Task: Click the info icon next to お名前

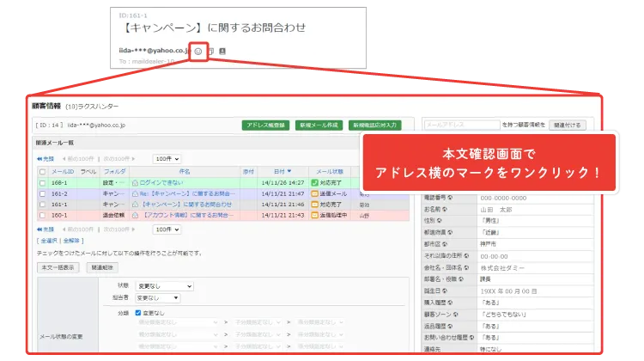Action: 445,209
